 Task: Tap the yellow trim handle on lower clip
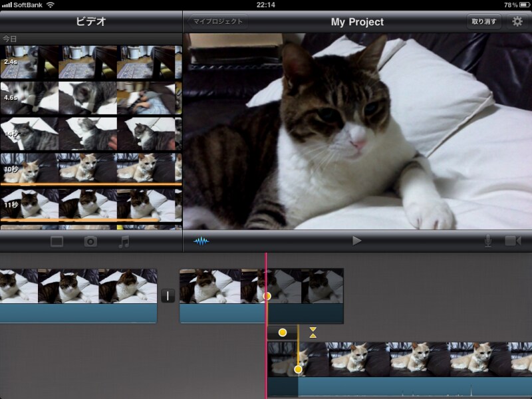(298, 369)
